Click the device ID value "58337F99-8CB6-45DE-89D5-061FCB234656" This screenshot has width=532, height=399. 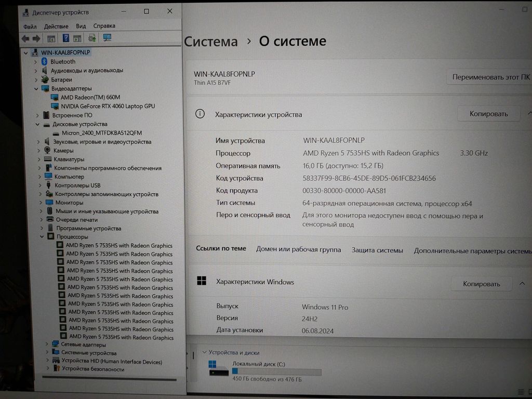point(369,178)
